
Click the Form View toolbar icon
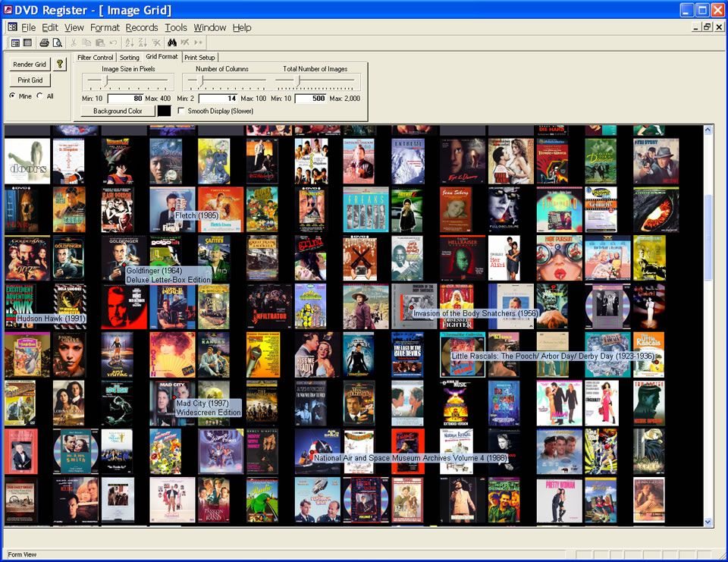pos(15,42)
